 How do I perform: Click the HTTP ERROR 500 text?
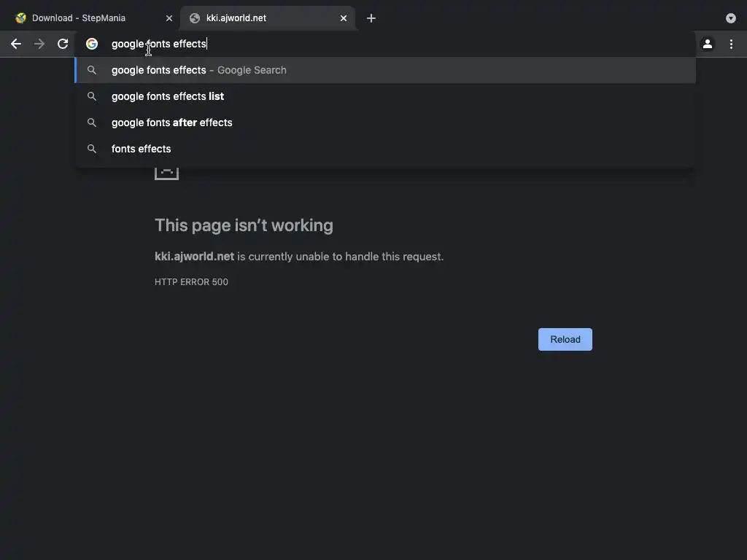191,282
